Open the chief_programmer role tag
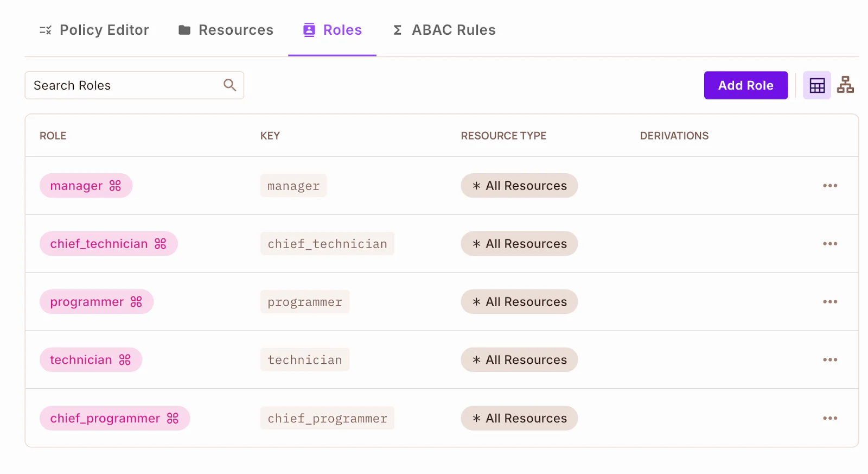The width and height of the screenshot is (868, 474). [114, 418]
